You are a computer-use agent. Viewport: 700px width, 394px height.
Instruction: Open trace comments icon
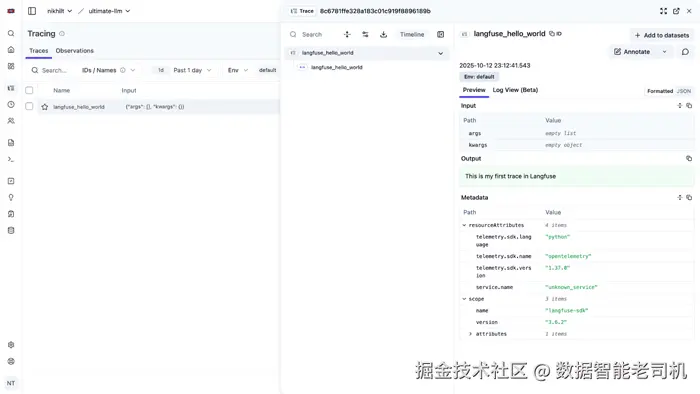tap(685, 52)
